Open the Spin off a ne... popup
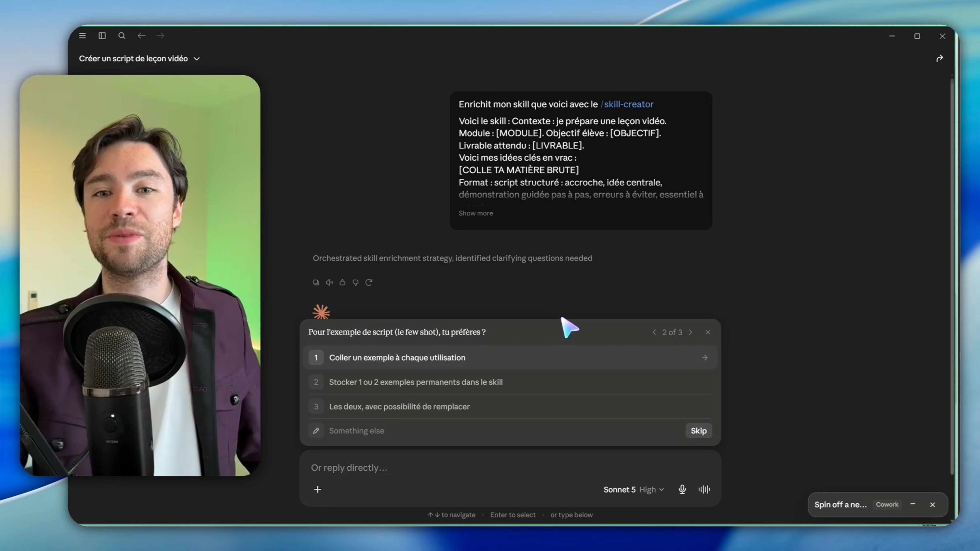 click(x=840, y=505)
